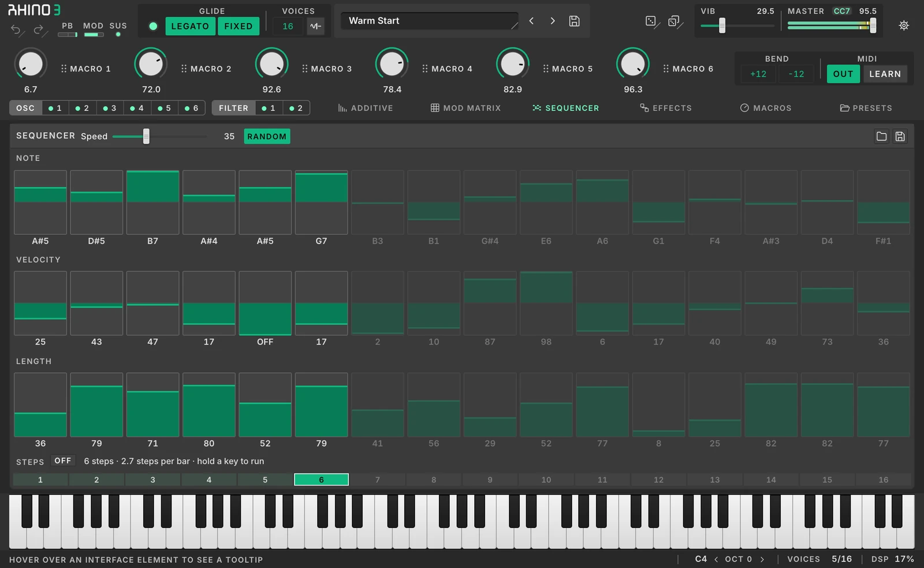Click the Macro 1 knob

30,63
